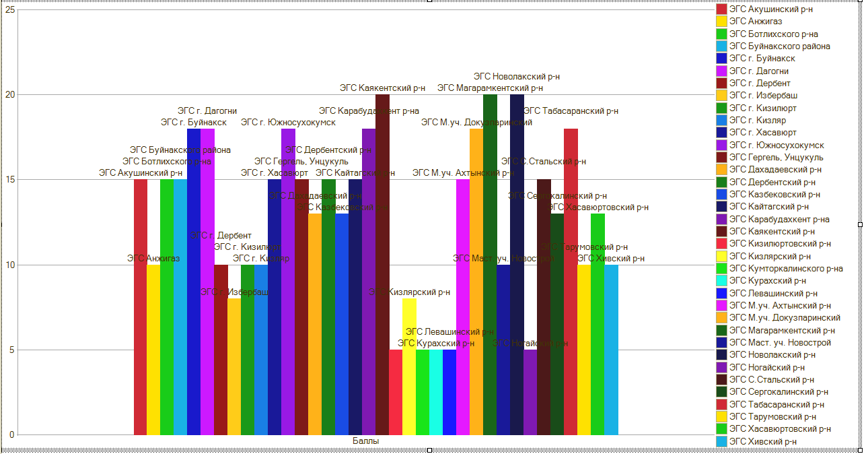Click the ЭГС г. Дагогни data label
The height and width of the screenshot is (454, 868).
(207, 111)
